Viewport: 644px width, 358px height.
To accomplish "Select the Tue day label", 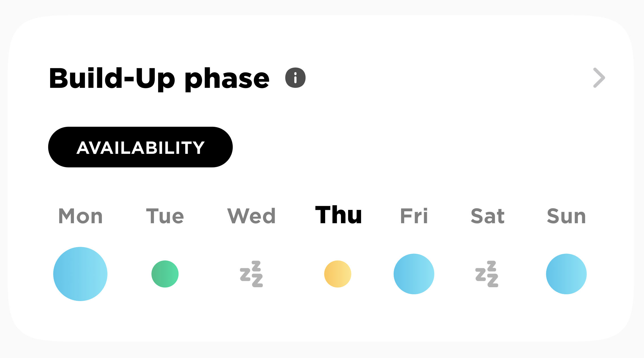I will (165, 216).
